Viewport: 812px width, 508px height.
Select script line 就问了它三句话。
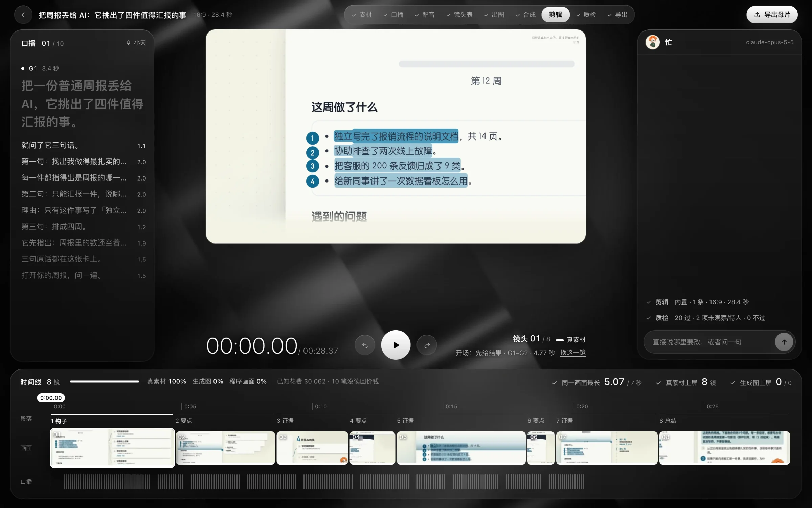pos(84,145)
